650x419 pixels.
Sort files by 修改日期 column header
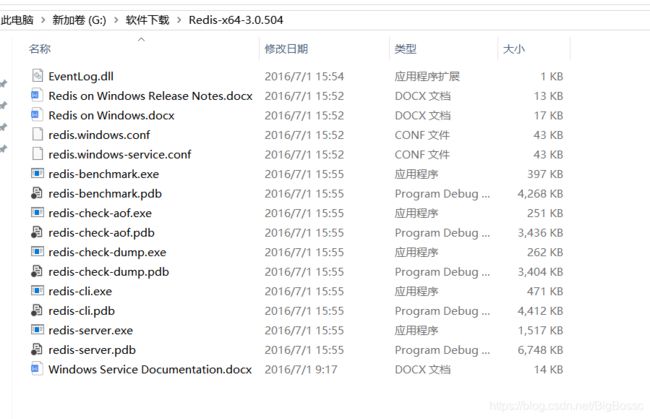(286, 49)
